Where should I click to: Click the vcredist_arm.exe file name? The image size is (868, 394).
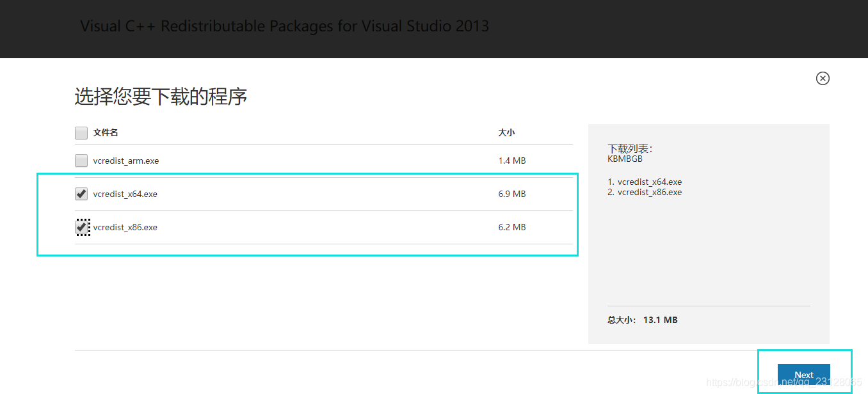click(126, 161)
